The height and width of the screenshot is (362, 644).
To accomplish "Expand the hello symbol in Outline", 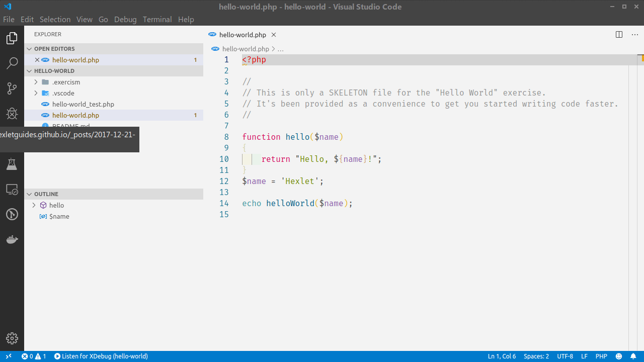I will 34,205.
